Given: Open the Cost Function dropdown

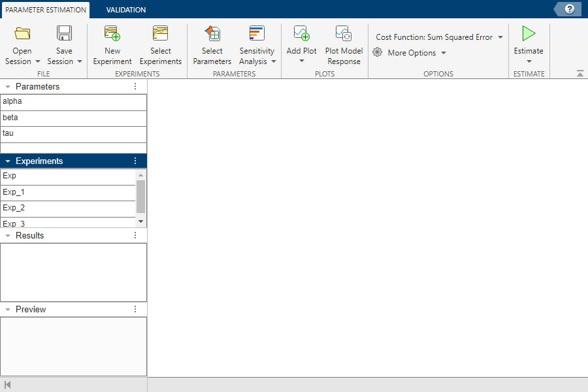Looking at the screenshot, I should (439, 37).
